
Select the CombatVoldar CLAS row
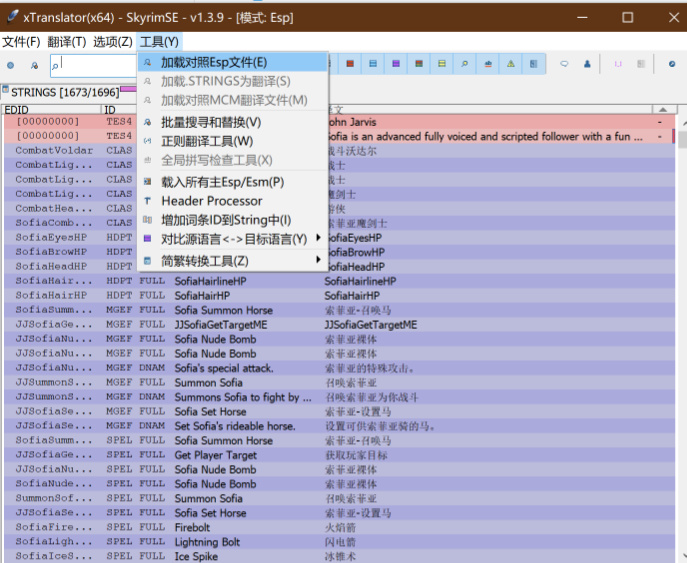(340, 151)
